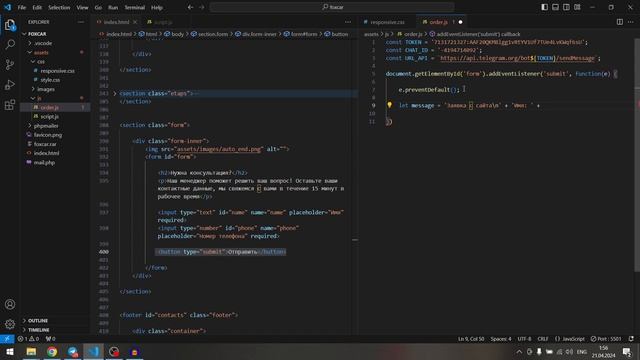Open the Edit menu
640x360 pixels.
(x=37, y=7)
